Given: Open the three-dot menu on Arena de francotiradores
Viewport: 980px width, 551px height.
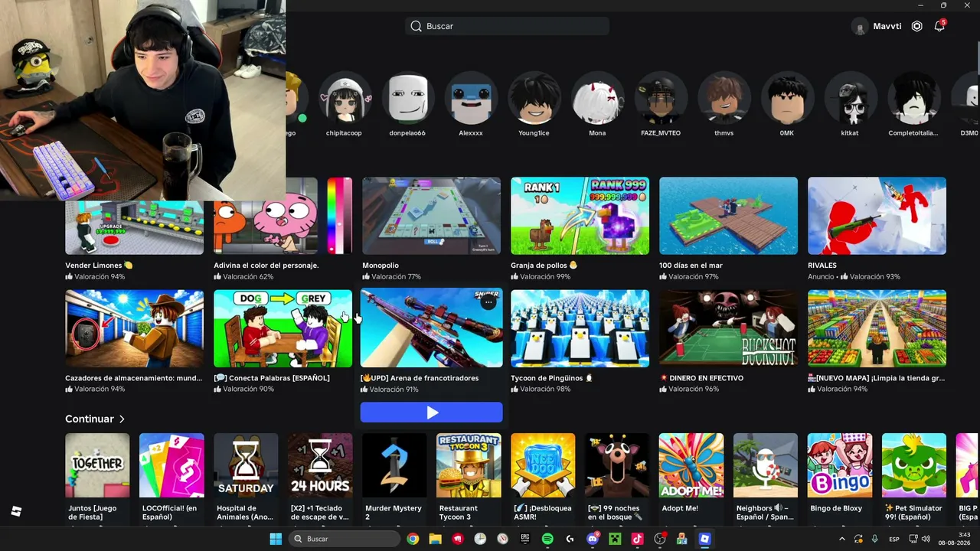Looking at the screenshot, I should [488, 302].
